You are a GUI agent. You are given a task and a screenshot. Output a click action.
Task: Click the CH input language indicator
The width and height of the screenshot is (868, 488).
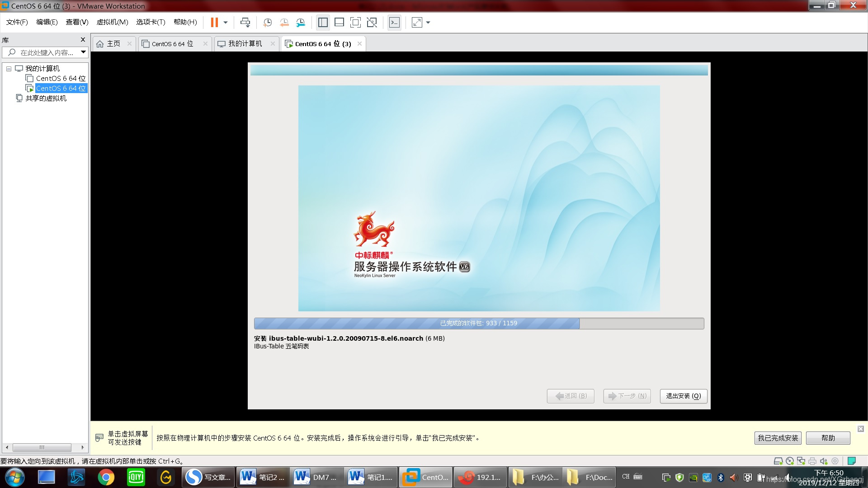point(626,476)
